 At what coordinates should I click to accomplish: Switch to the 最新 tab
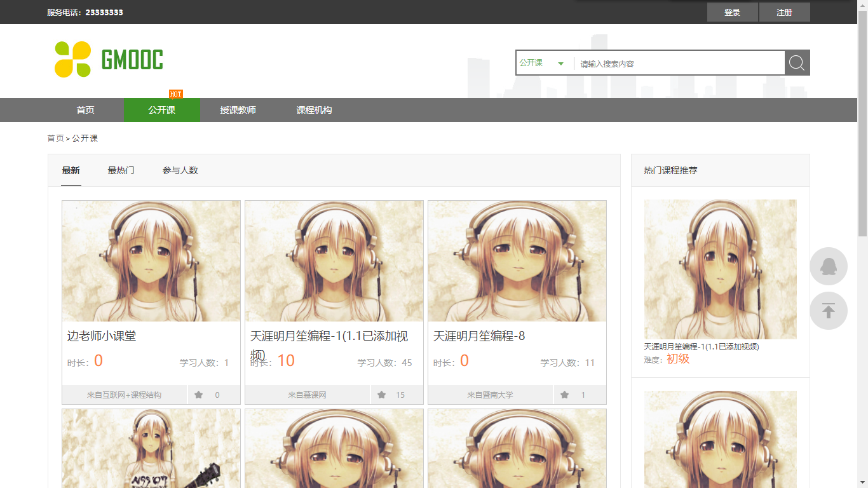(x=71, y=170)
